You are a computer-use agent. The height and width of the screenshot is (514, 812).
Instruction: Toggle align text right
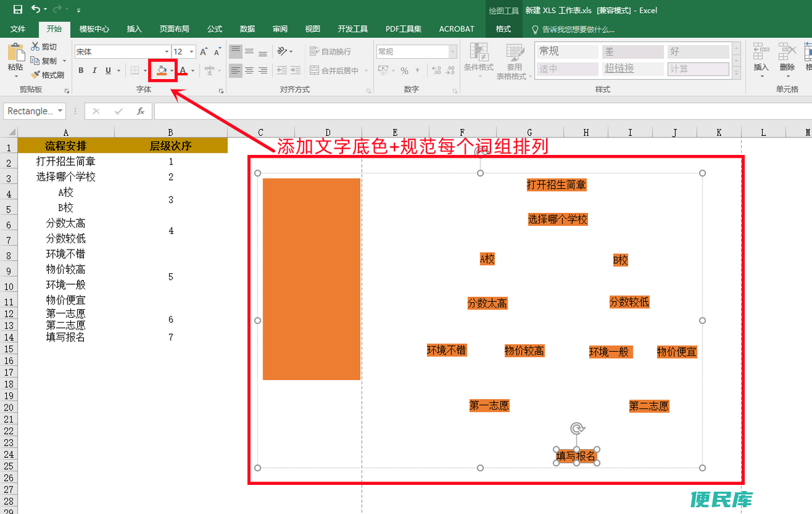(263, 70)
